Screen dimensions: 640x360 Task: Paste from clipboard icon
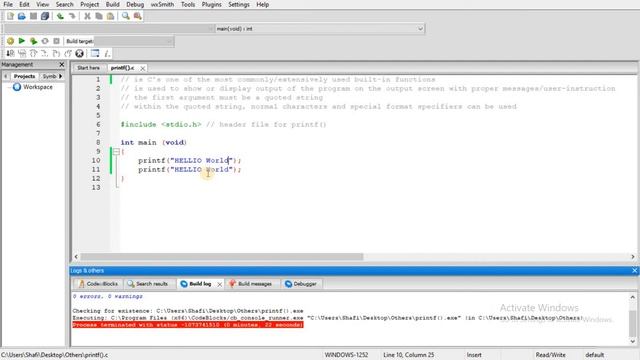point(110,16)
